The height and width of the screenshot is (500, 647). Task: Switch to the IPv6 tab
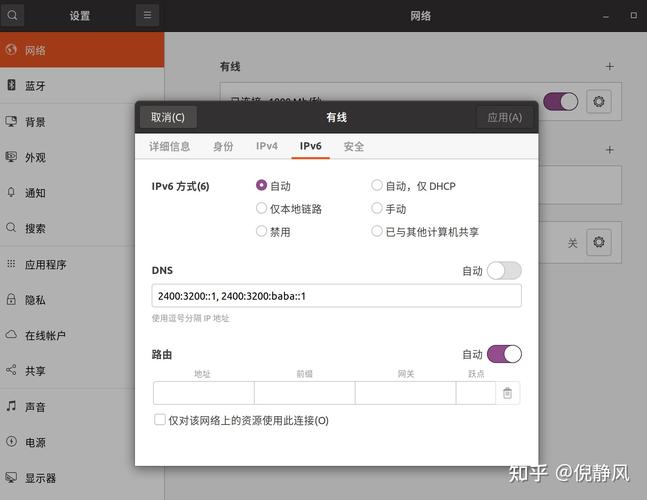310,146
